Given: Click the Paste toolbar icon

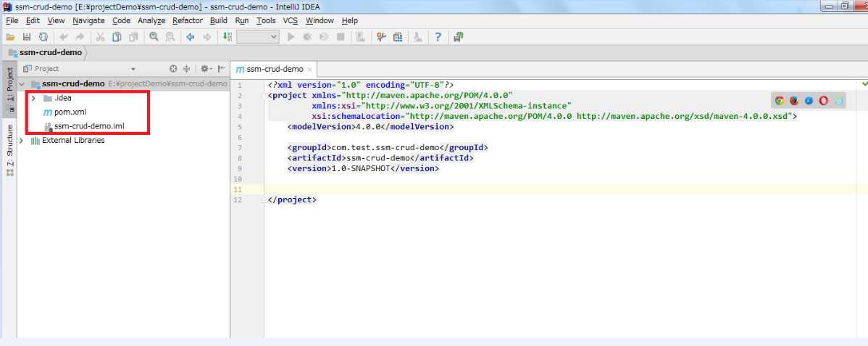Looking at the screenshot, I should click(133, 37).
